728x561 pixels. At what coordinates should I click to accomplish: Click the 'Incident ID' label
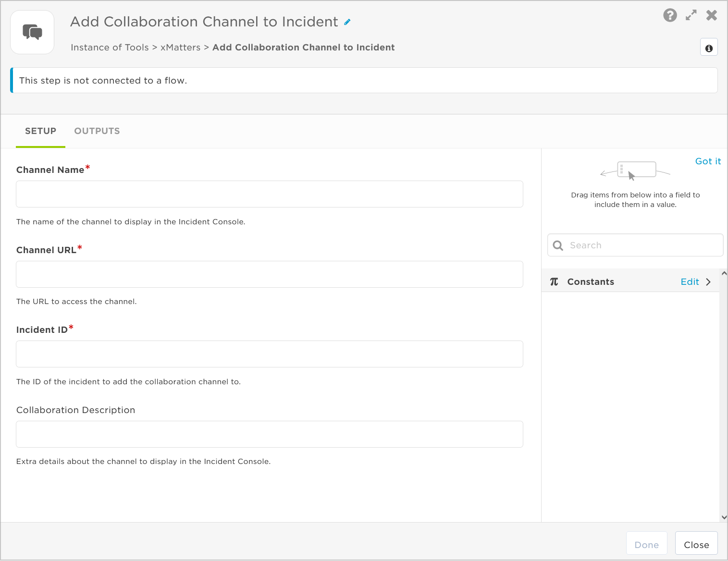(42, 330)
